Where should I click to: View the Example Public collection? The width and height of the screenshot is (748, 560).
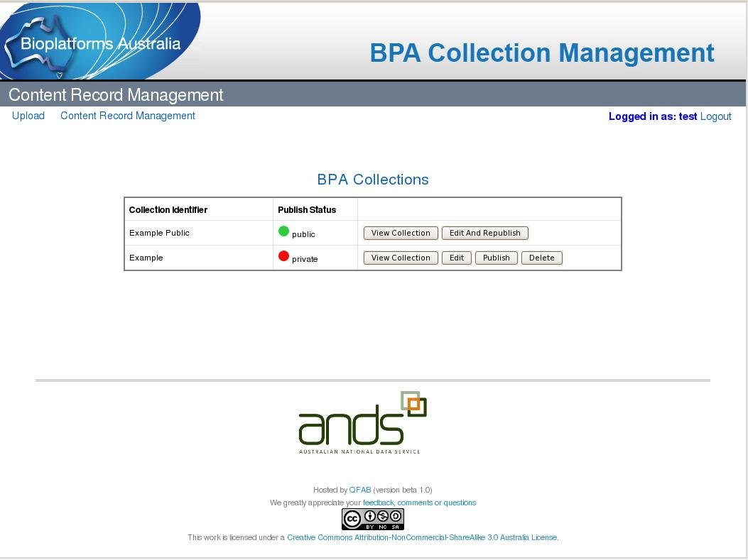coord(400,233)
